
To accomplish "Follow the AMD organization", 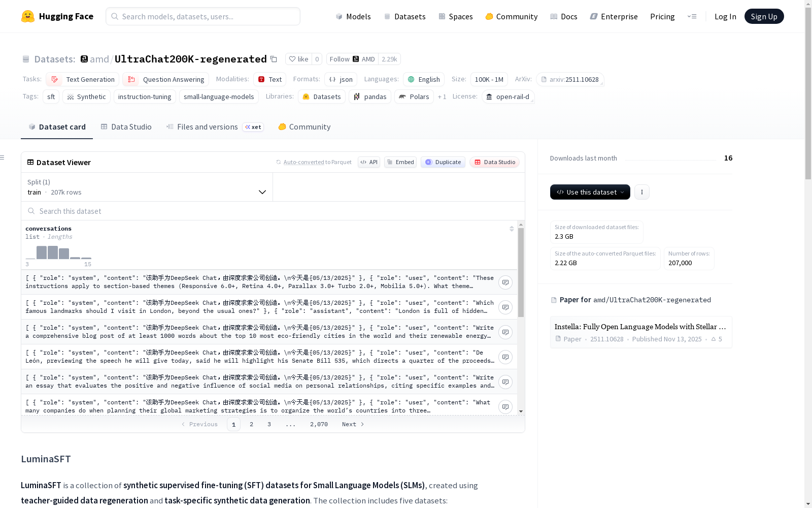I will [x=352, y=59].
